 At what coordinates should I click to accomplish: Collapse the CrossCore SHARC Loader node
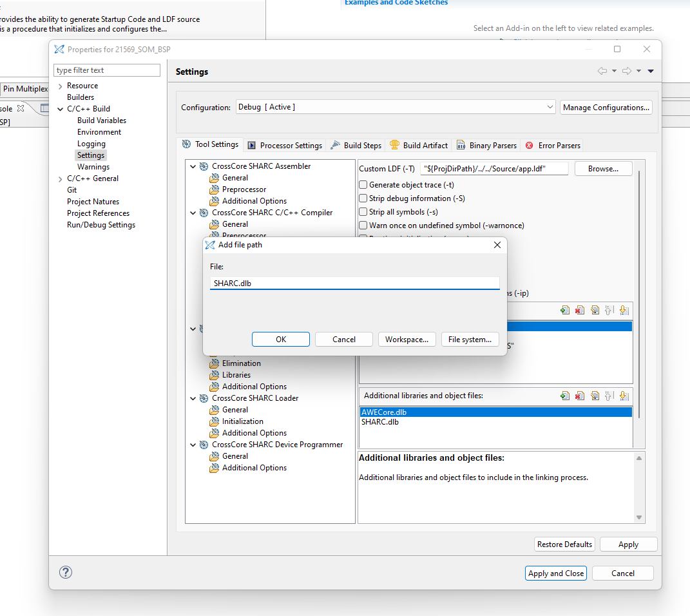(x=193, y=398)
